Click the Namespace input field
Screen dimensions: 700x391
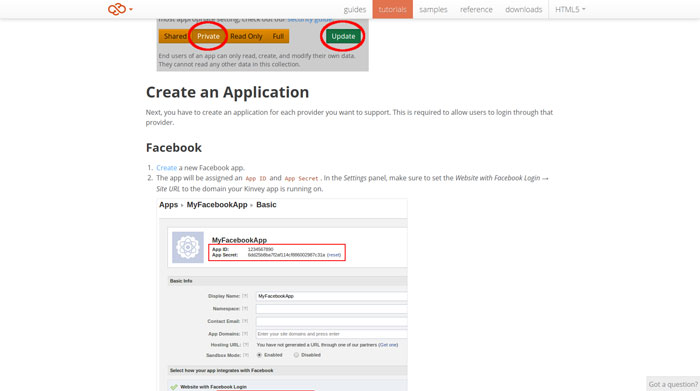point(332,308)
